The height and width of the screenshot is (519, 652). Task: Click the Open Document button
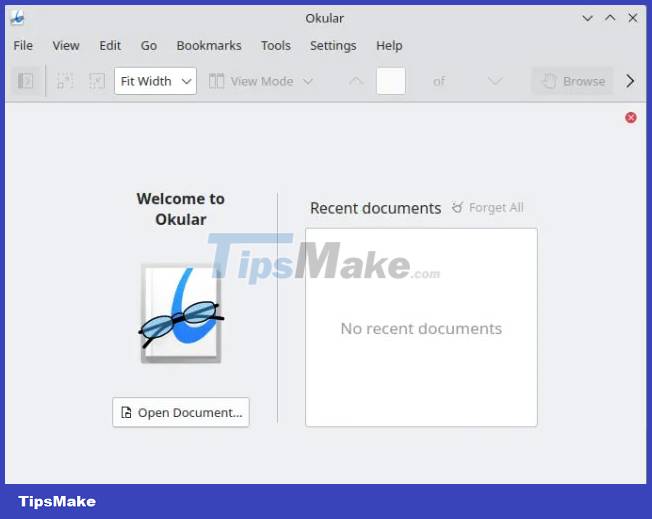(181, 412)
